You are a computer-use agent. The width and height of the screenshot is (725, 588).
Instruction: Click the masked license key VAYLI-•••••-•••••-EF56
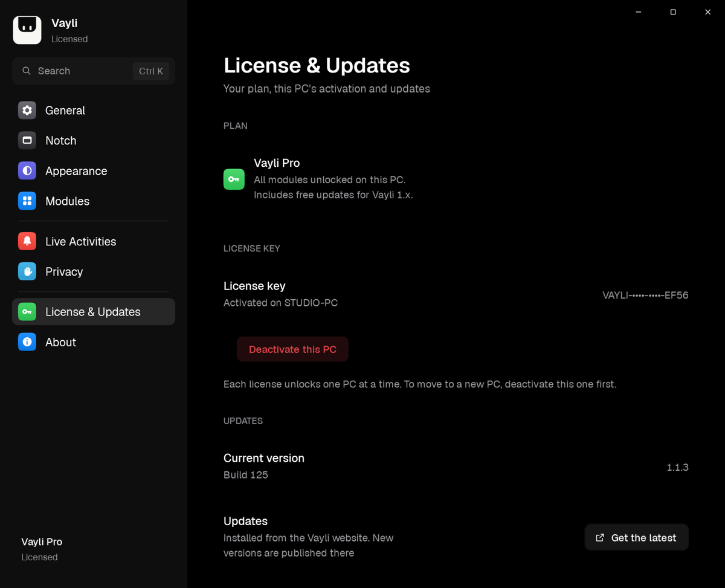point(645,296)
